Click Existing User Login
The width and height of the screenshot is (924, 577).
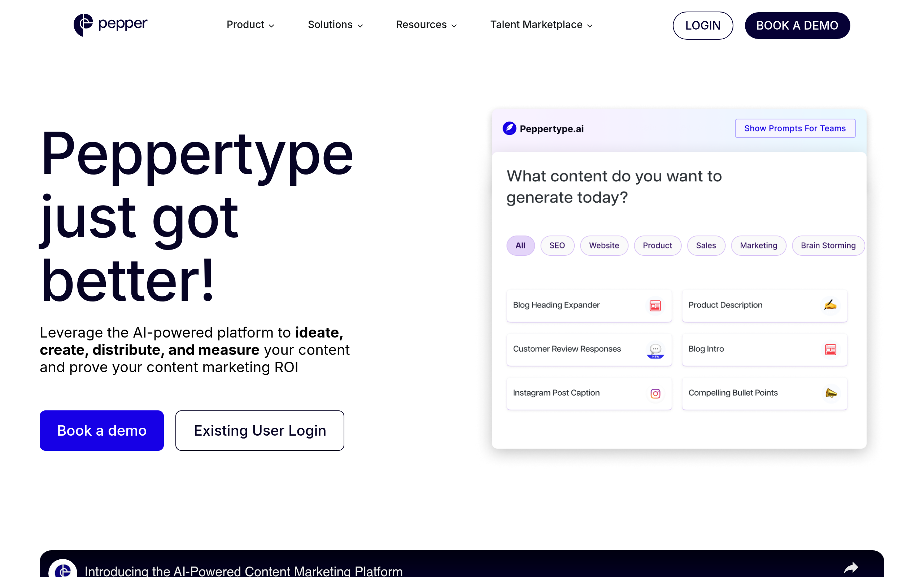click(x=260, y=430)
